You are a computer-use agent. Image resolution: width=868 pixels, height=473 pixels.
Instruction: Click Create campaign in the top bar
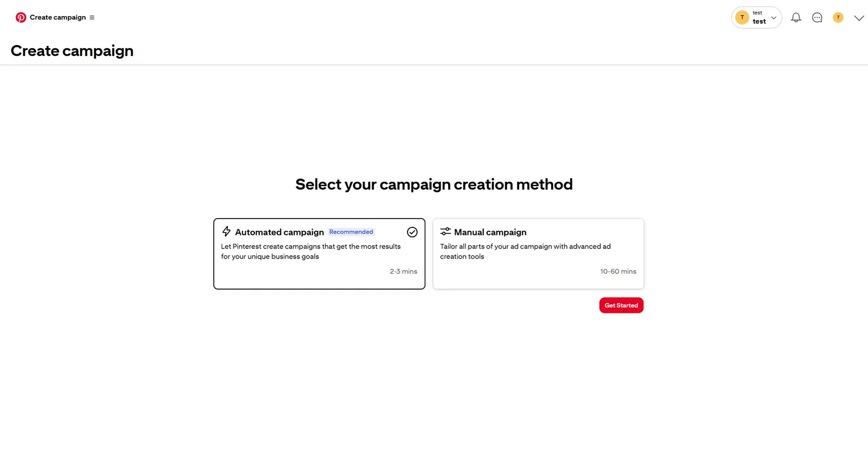click(58, 17)
